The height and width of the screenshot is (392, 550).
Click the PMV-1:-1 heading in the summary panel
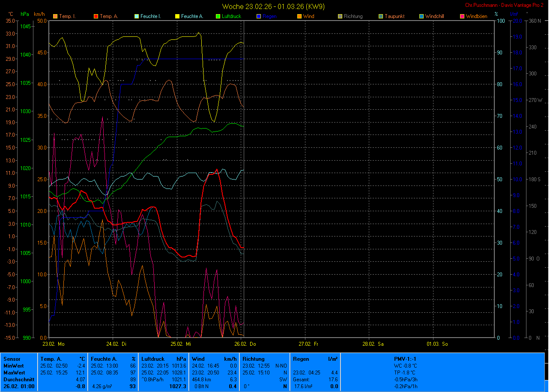pos(405,359)
